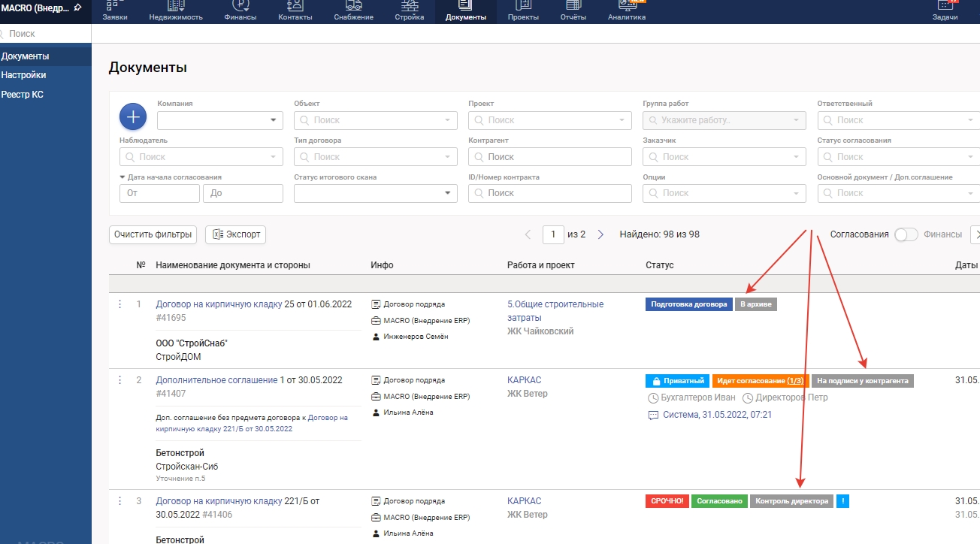Collapse the Дата начала согласования filter

point(122,177)
